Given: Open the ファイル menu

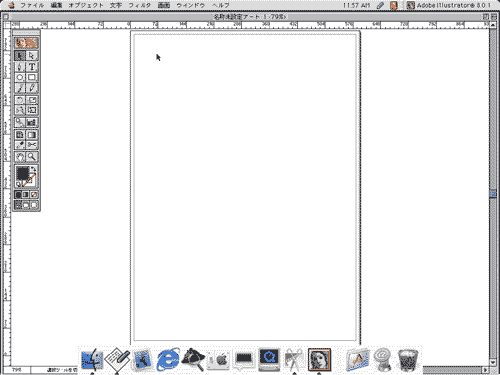Looking at the screenshot, I should 32,5.
